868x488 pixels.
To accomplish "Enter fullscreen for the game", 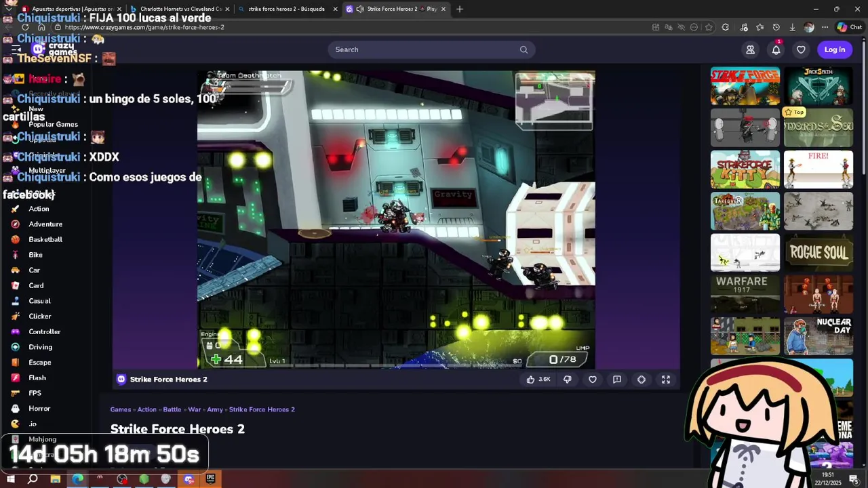I will 666,380.
